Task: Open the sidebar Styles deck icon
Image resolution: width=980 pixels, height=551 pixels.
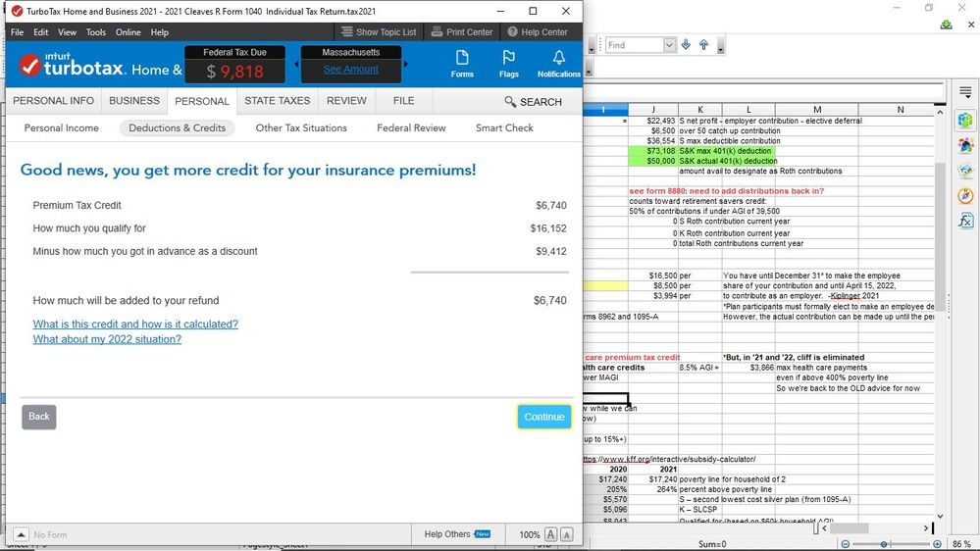Action: [965, 145]
